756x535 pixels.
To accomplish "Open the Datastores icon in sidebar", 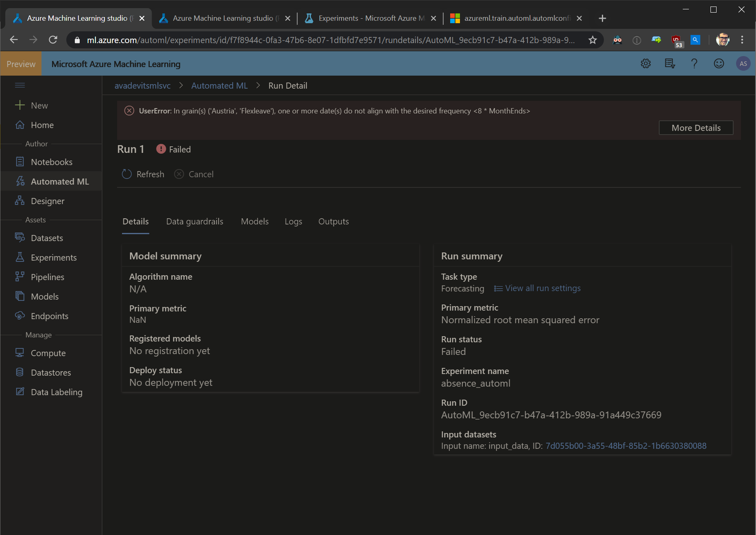I will [x=20, y=372].
